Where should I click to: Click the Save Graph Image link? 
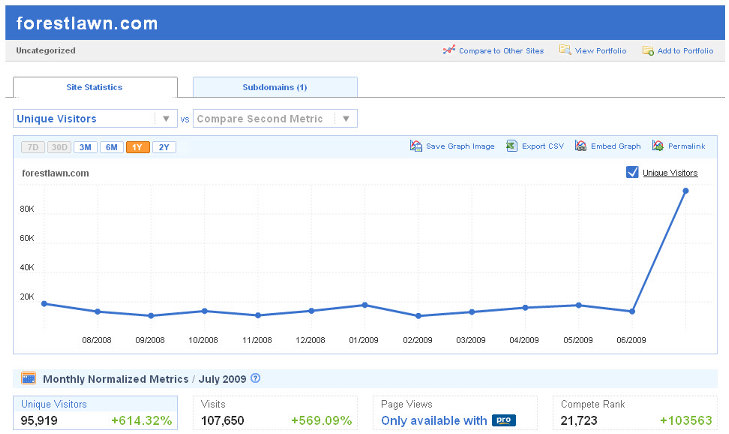pos(460,146)
